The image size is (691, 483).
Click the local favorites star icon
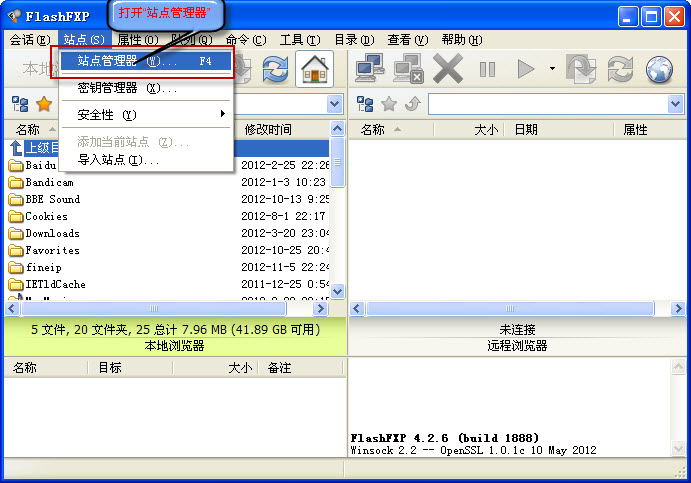[44, 104]
